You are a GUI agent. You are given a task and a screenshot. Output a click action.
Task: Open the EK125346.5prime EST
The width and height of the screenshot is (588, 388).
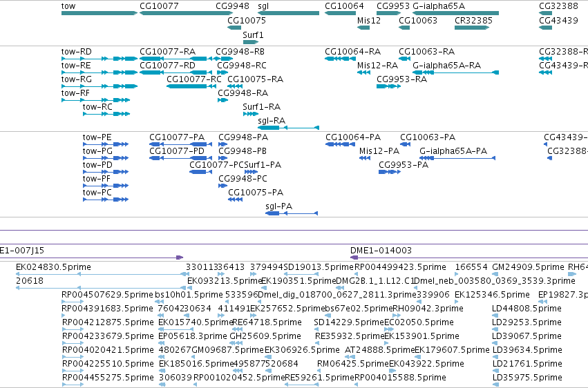[457, 302]
